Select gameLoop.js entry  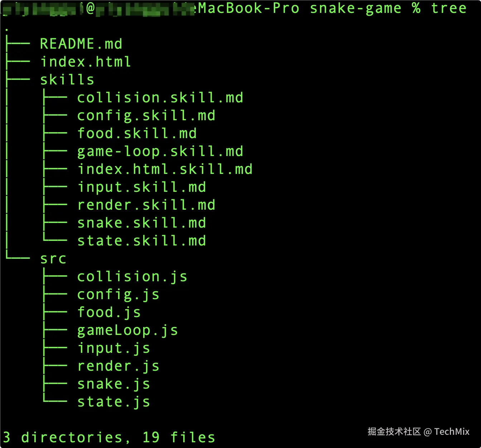click(x=128, y=330)
